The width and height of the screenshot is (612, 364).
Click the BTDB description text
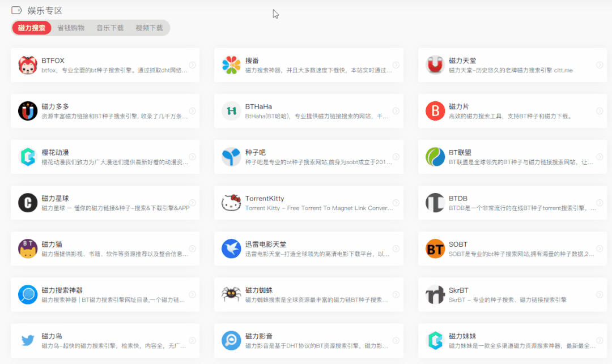[x=522, y=208]
